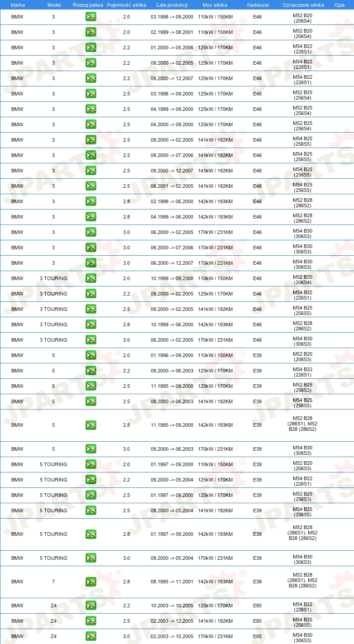Click the Lata produkcji column header
354x644 pixels.
click(x=171, y=5)
